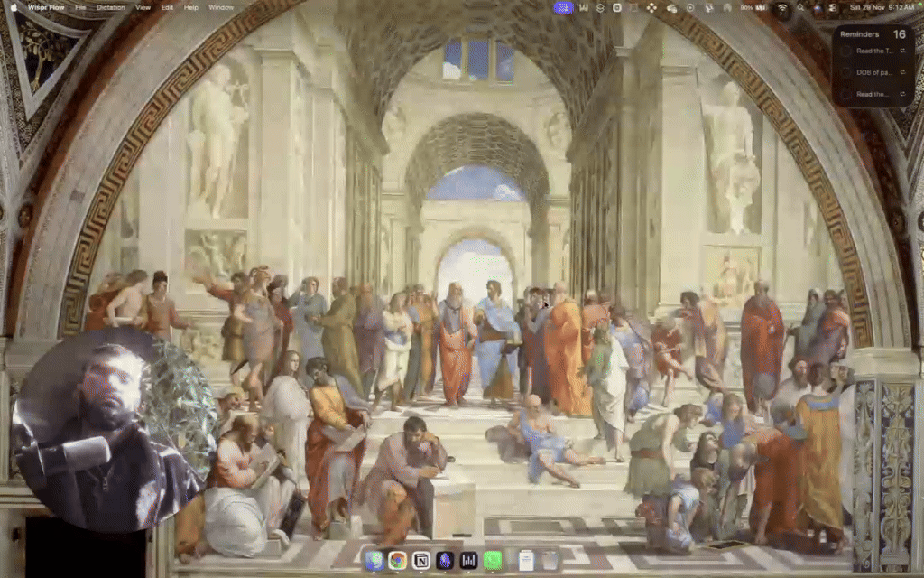This screenshot has height=578, width=924.
Task: Click the circular play menu bar icon
Action: [x=690, y=7]
